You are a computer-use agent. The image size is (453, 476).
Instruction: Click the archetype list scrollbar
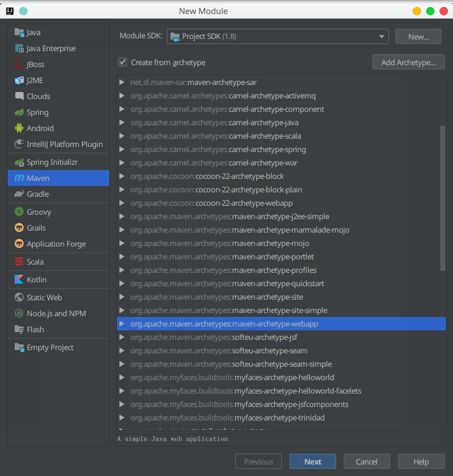[x=443, y=198]
